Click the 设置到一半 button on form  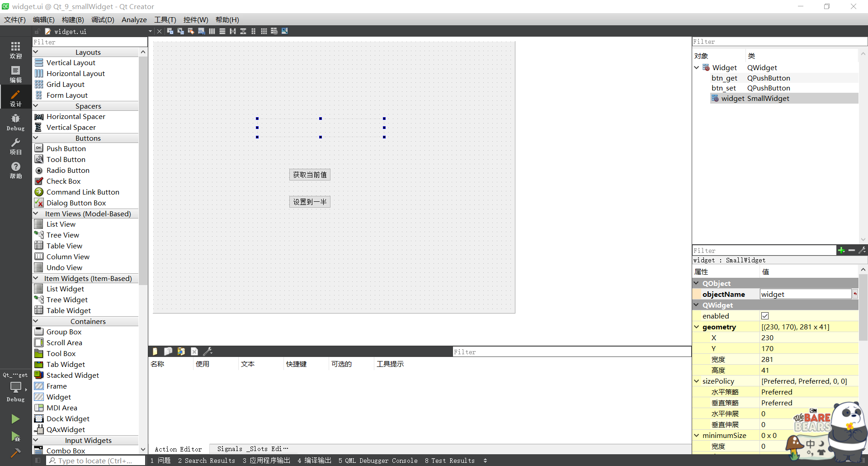click(x=310, y=202)
